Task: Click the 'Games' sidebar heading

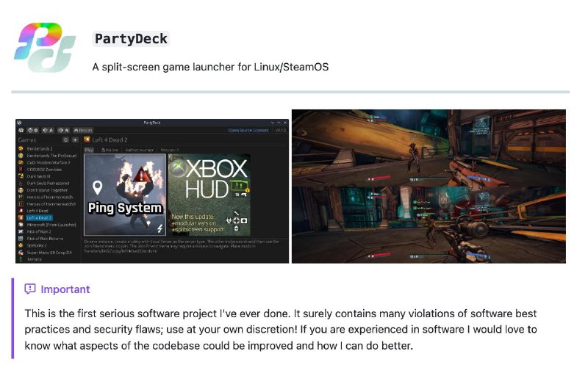Action: click(27, 140)
